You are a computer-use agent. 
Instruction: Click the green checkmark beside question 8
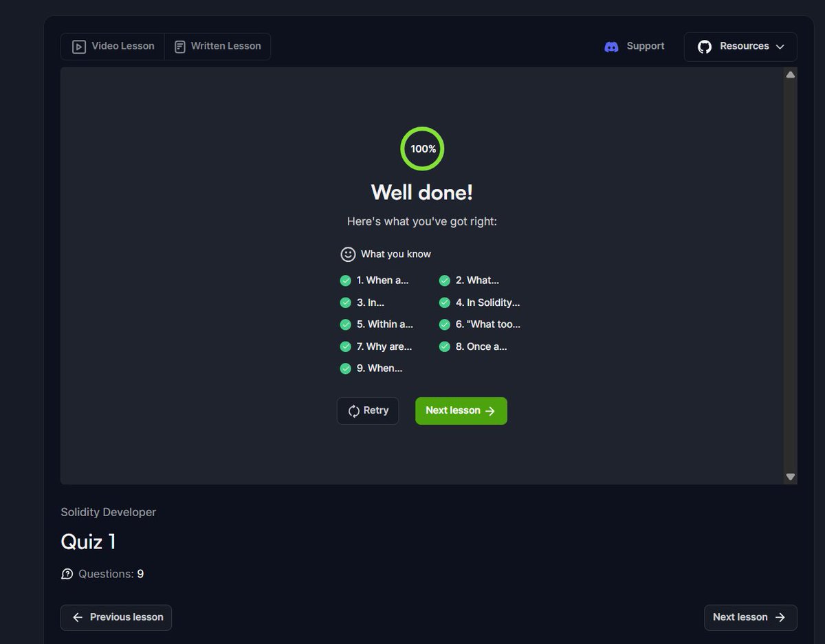(x=445, y=346)
